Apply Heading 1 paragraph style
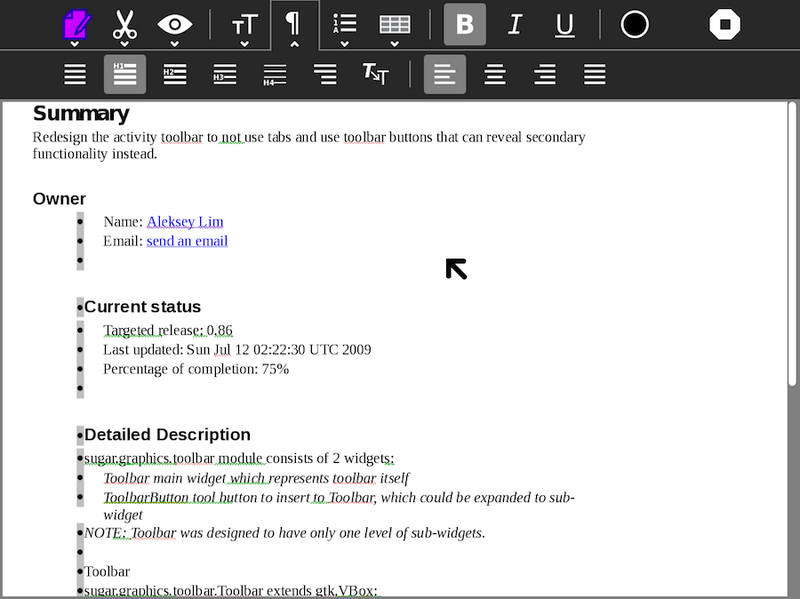 pyautogui.click(x=125, y=74)
